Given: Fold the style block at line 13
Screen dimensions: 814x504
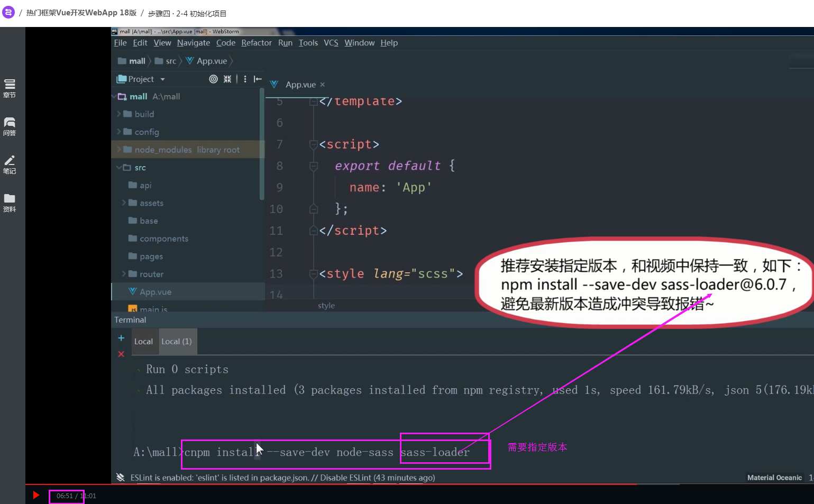Looking at the screenshot, I should pos(314,274).
